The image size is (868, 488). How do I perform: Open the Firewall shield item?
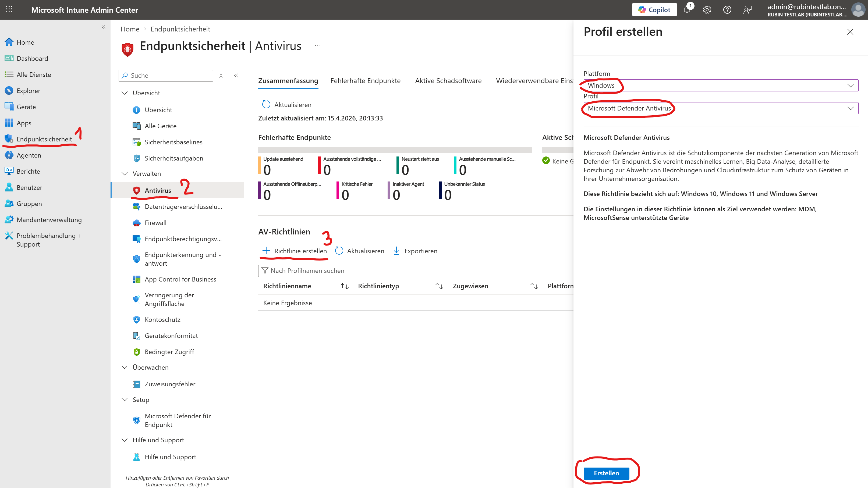coord(155,223)
